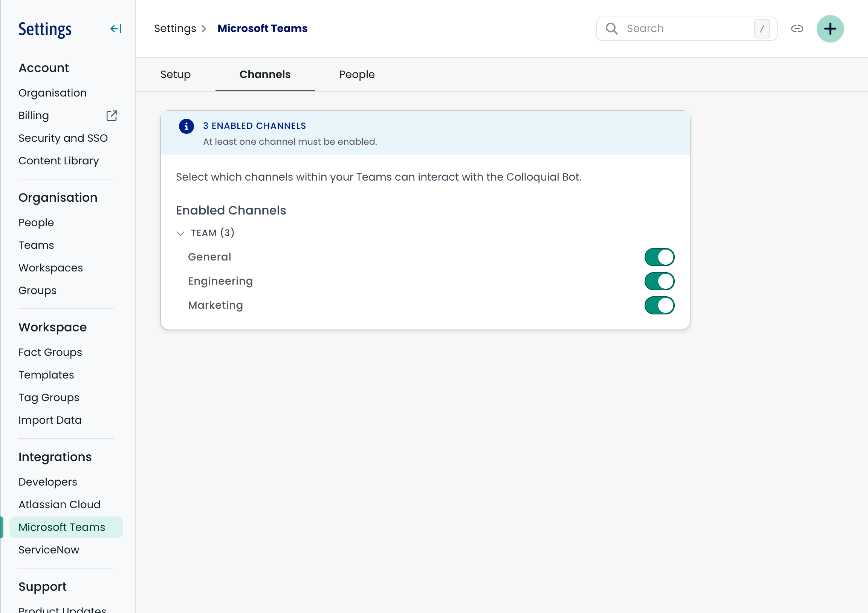Navigate to Fact Groups
Screen dimensions: 868x613
(50, 352)
